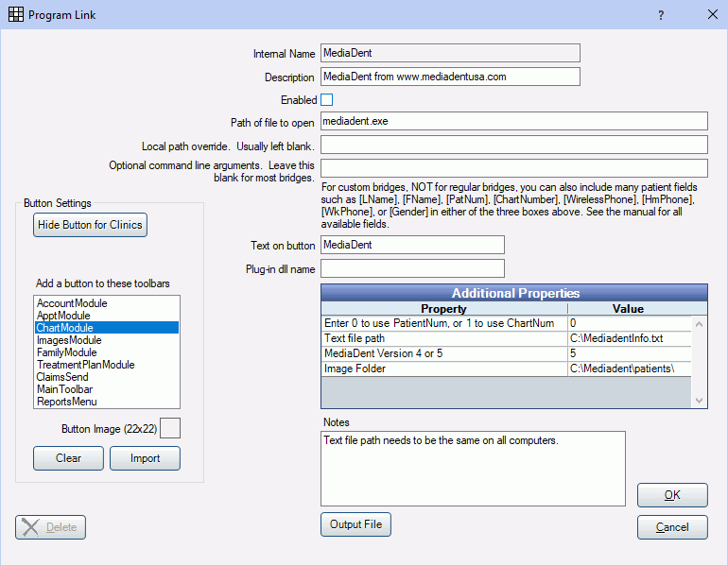Toggle the Enabled checkbox
This screenshot has height=566, width=728.
pyautogui.click(x=327, y=100)
